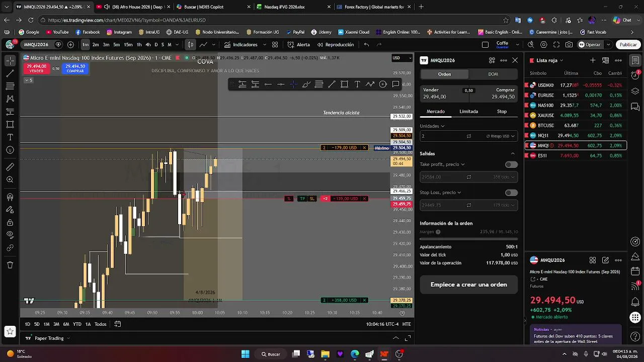Select the brush tool in floating toolbar
Screen dimensions: 644x362
click(x=306, y=84)
